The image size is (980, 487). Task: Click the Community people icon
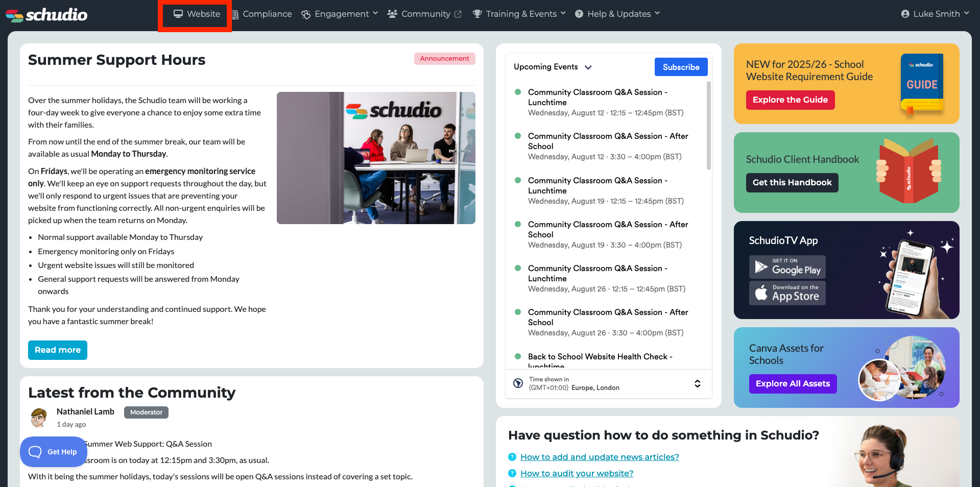point(392,14)
